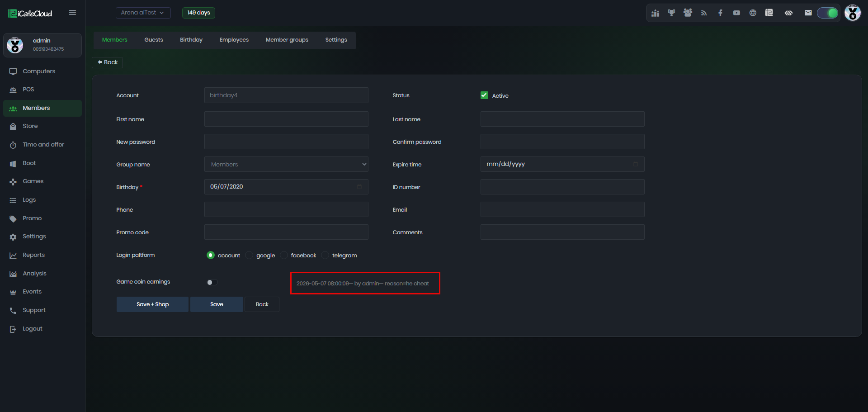
Task: Click the Back arrow button above the form
Action: 108,62
